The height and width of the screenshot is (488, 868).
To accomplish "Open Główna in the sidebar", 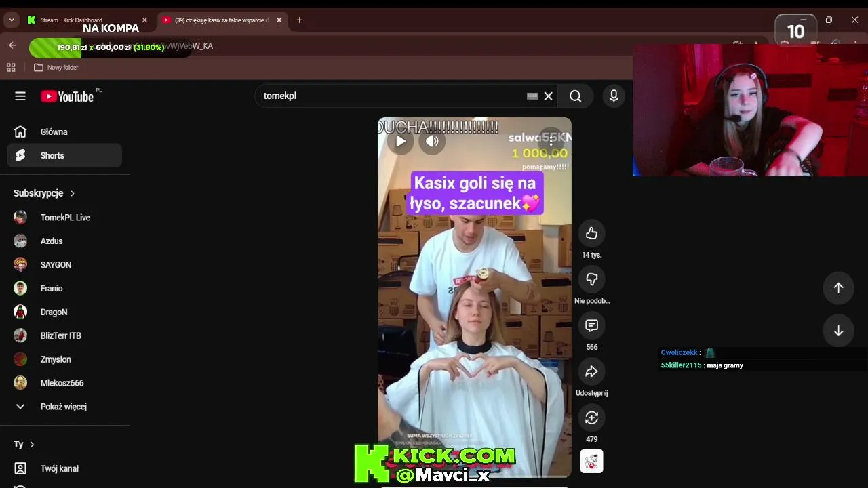I will (64, 131).
